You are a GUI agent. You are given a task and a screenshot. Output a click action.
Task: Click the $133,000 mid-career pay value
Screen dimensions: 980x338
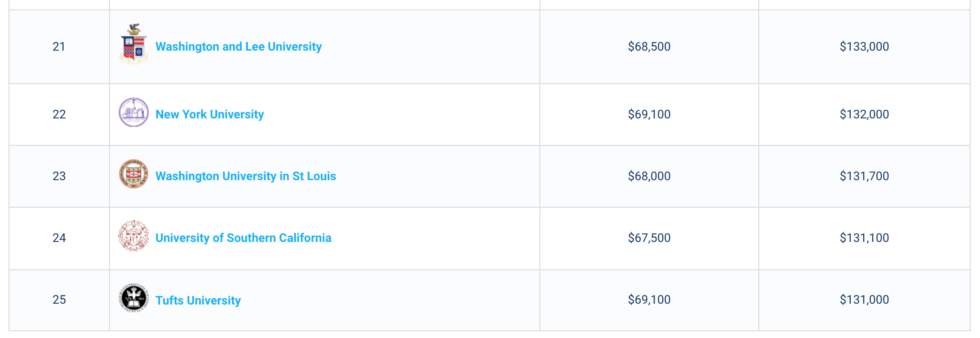pos(864,46)
